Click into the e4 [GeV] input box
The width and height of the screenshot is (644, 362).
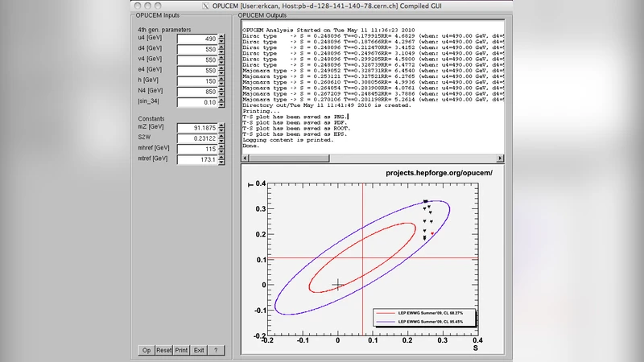198,71
